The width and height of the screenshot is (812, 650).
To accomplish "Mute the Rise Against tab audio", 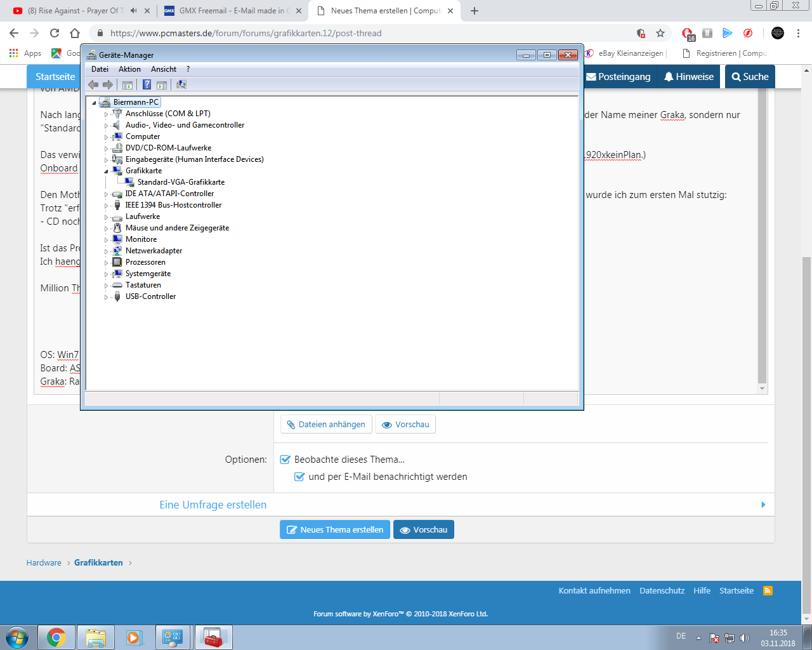I will pyautogui.click(x=133, y=11).
